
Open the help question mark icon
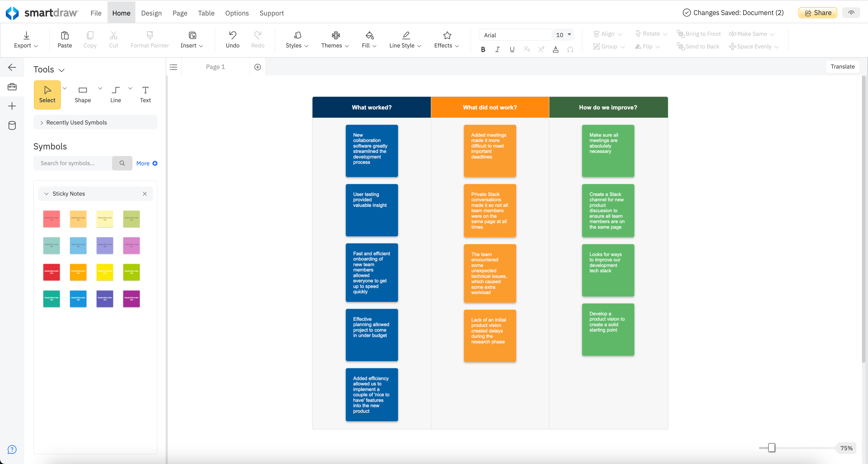click(x=12, y=449)
